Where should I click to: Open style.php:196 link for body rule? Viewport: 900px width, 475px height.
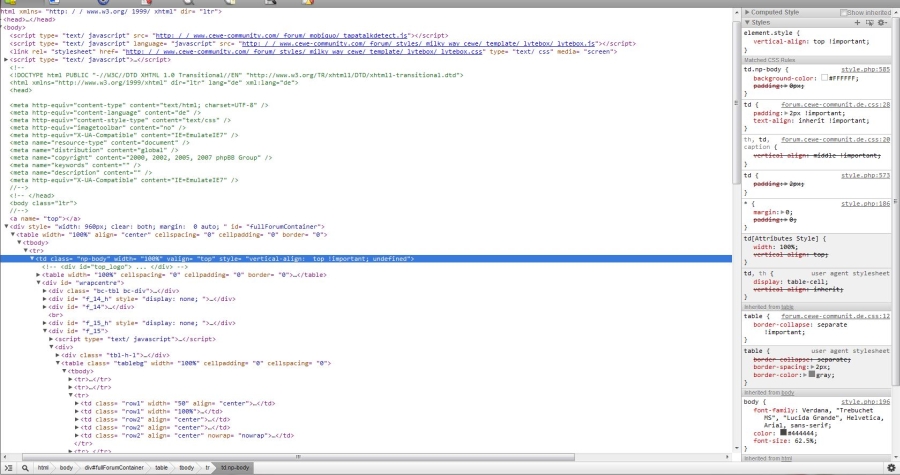865,401
